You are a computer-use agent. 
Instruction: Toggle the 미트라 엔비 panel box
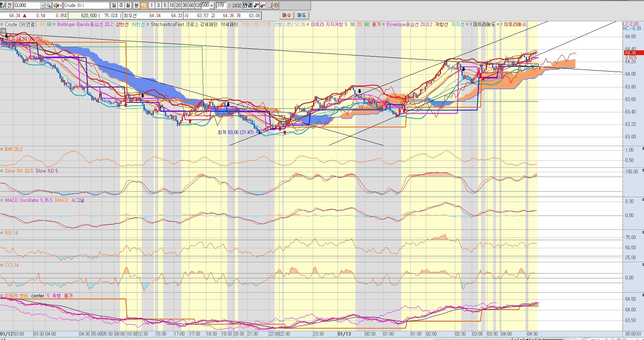point(2,296)
